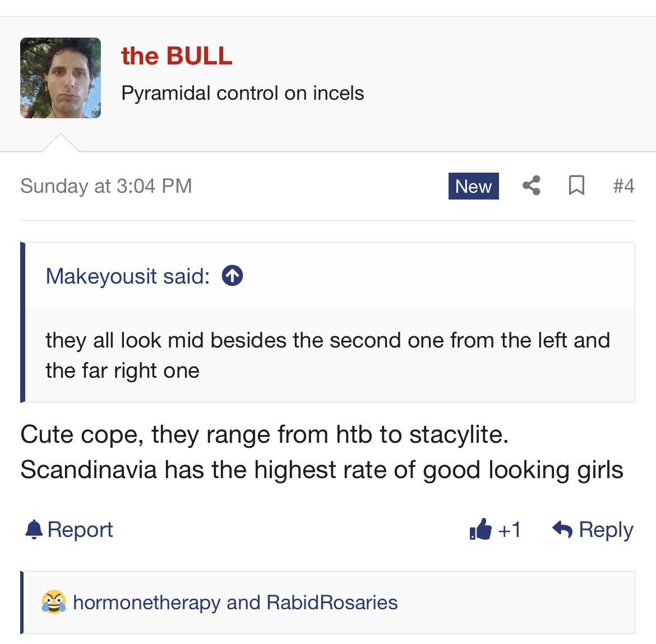This screenshot has width=656, height=644.
Task: Click the thumbs-up like icon
Action: point(481,530)
